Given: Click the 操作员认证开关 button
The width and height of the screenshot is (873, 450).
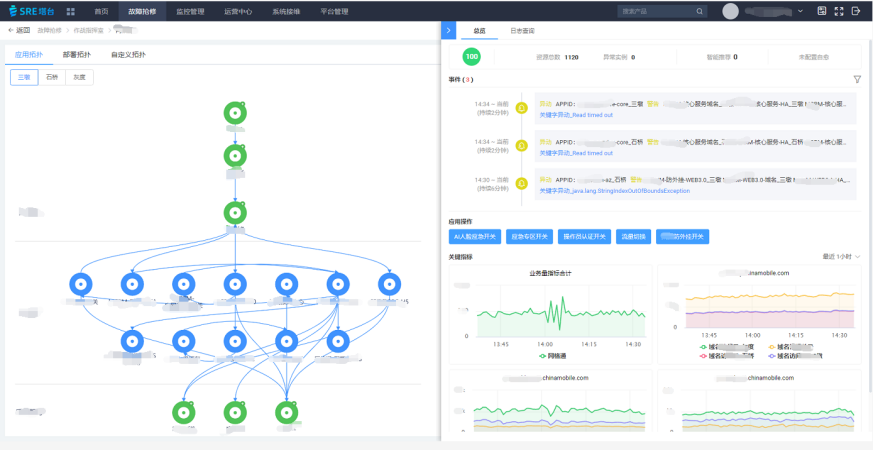Looking at the screenshot, I should [584, 237].
